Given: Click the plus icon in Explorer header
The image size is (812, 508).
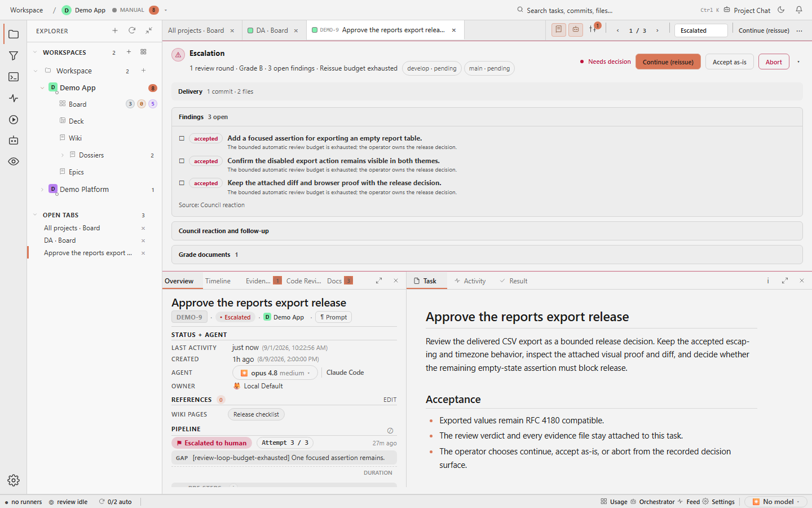Looking at the screenshot, I should point(115,30).
